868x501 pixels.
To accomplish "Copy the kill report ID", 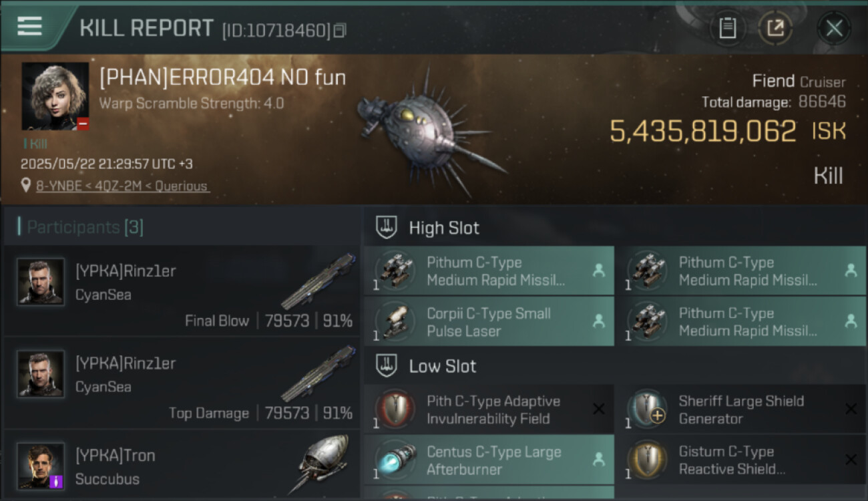I will tap(340, 30).
